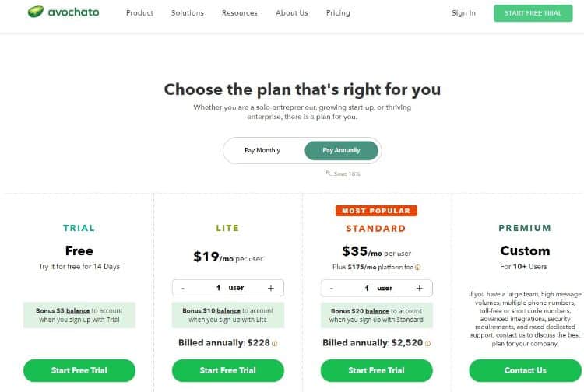Open the Solutions menu
Viewport: 584px width, 392px height.
(x=188, y=13)
